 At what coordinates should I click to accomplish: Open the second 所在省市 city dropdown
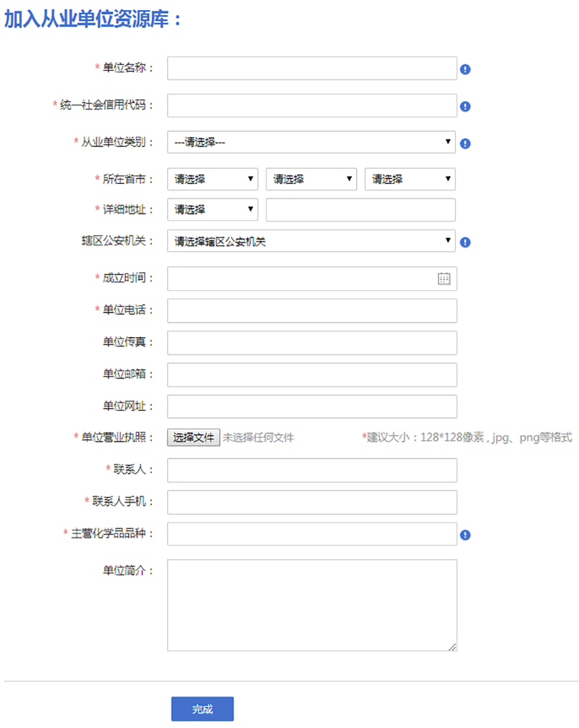311,179
